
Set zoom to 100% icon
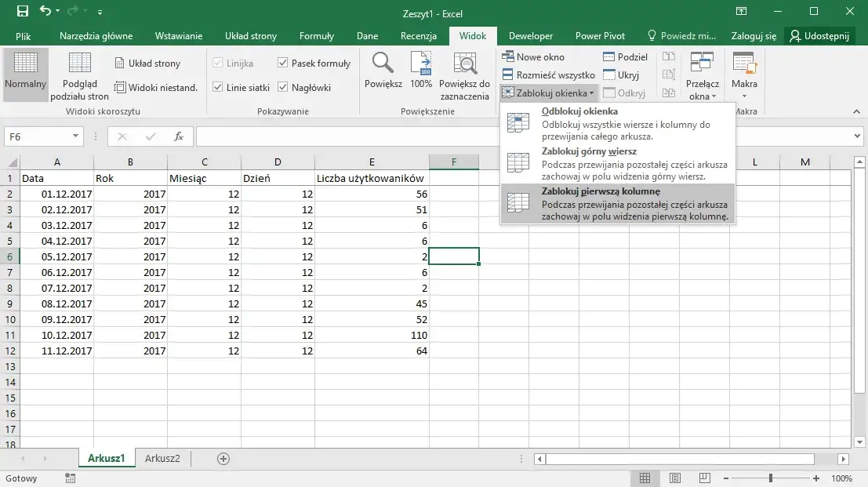point(421,64)
